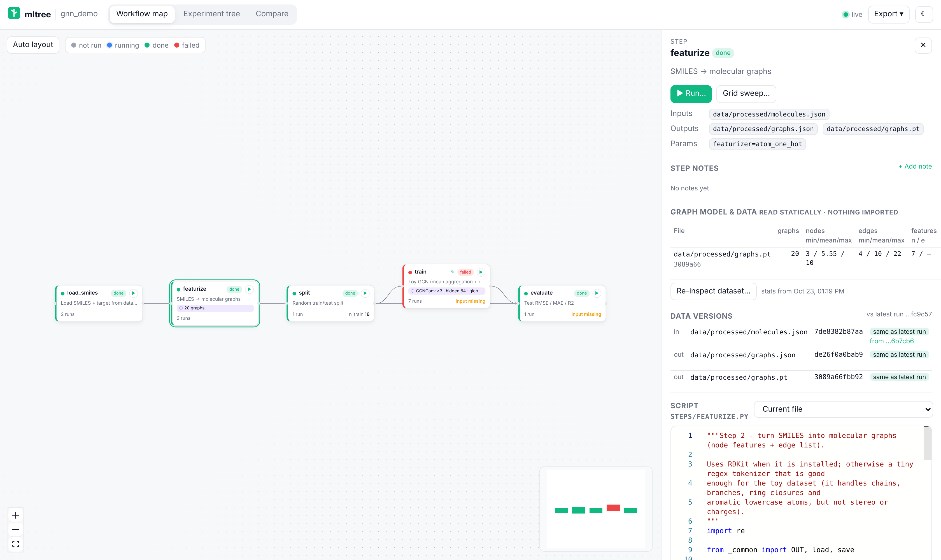Zoom out on the workflow canvas
Viewport: 941px width, 560px height.
(15, 529)
